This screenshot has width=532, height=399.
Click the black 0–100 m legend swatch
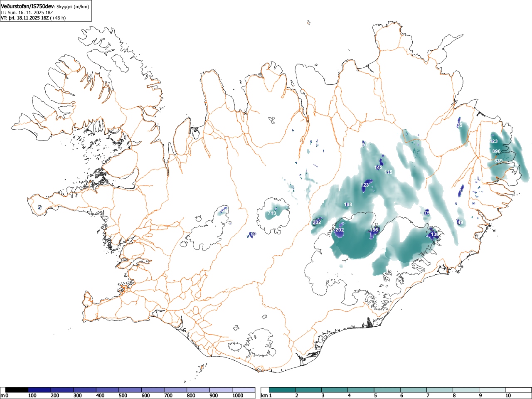(17, 390)
